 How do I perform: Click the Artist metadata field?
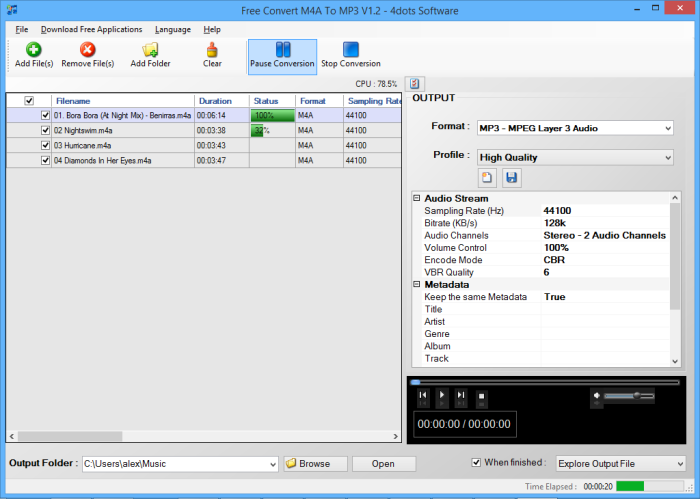(x=605, y=321)
